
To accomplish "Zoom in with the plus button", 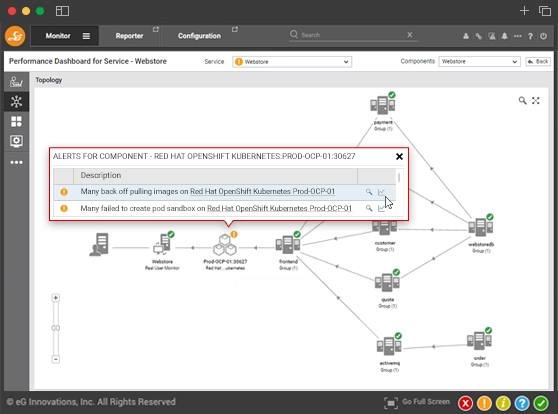I will [x=56, y=298].
